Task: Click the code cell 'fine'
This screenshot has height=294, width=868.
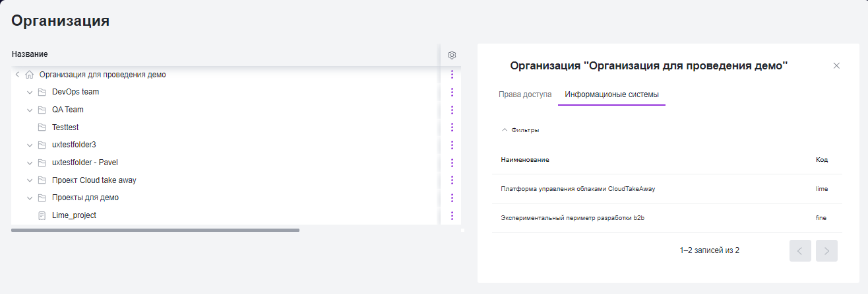Action: tap(821, 218)
